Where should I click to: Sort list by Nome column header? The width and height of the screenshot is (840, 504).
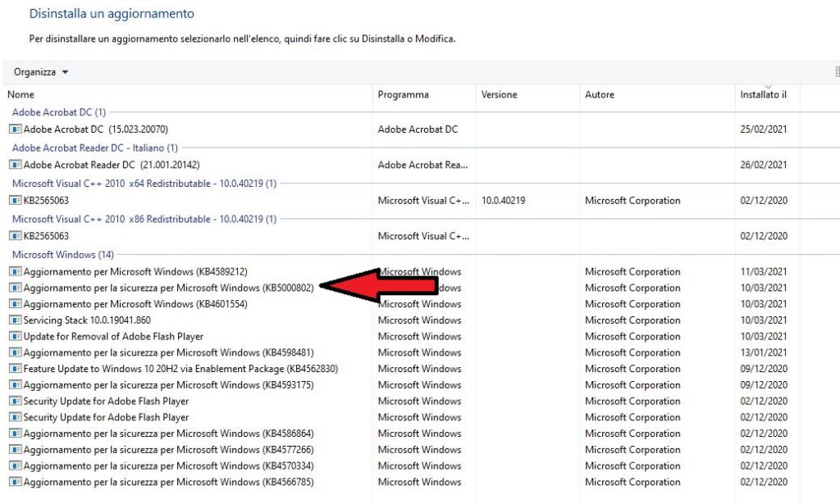pyautogui.click(x=21, y=95)
